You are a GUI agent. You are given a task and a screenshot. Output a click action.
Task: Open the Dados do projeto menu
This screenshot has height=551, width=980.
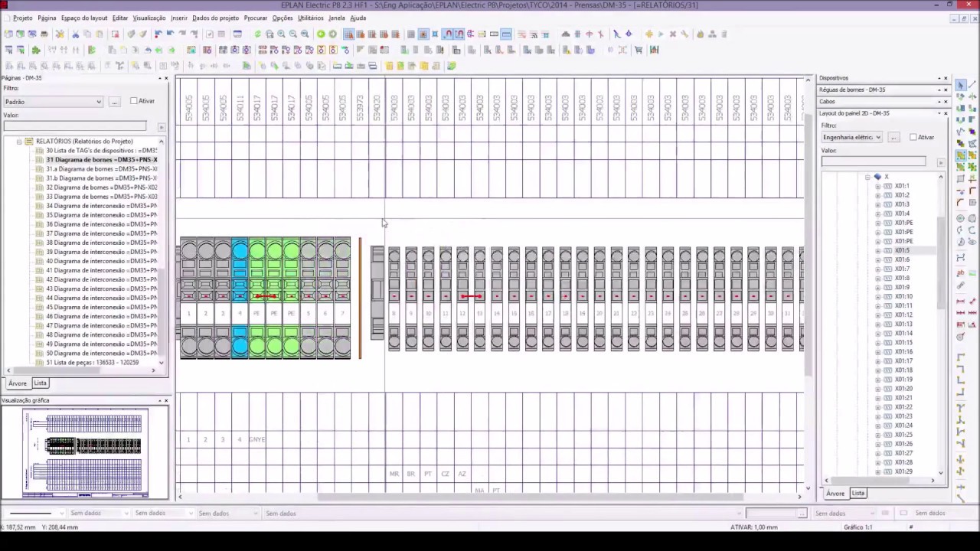click(x=215, y=18)
